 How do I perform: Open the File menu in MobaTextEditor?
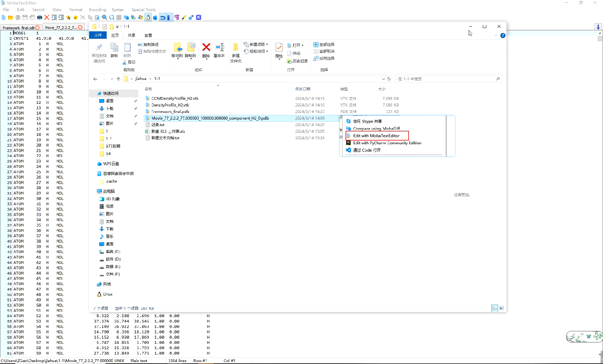coord(6,10)
